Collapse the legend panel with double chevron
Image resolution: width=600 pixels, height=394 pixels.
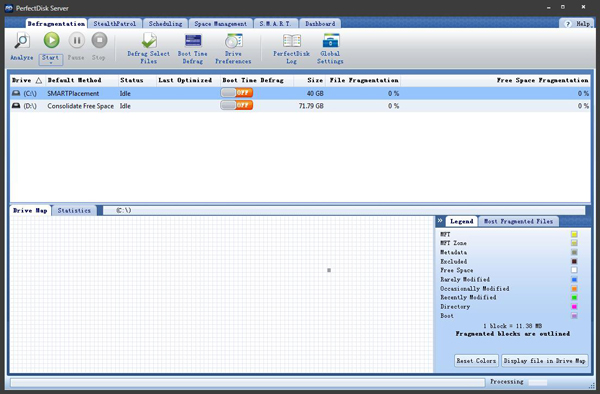[440, 220]
